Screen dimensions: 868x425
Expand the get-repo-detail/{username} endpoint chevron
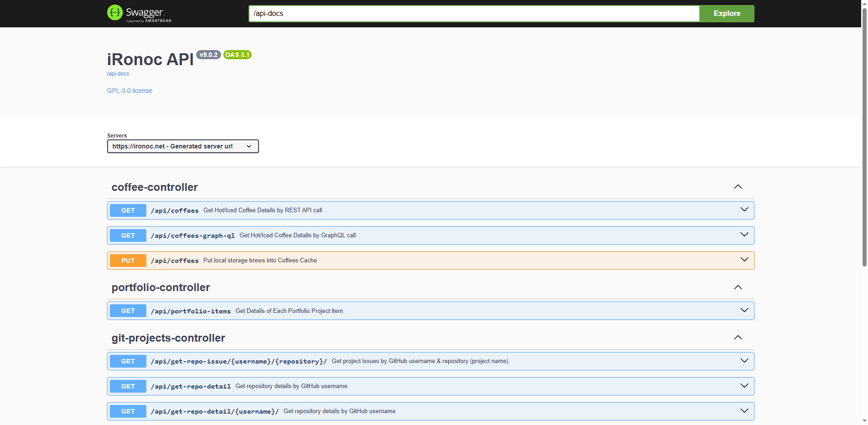tap(744, 411)
